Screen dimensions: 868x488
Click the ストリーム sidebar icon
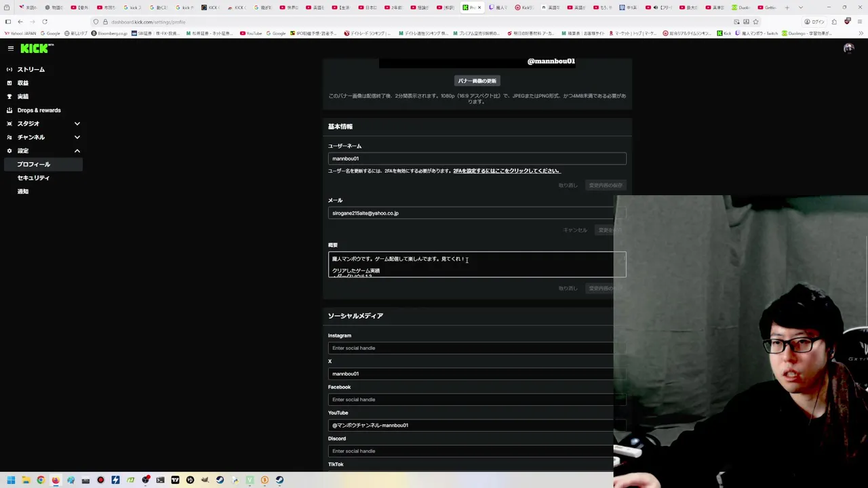(9, 69)
